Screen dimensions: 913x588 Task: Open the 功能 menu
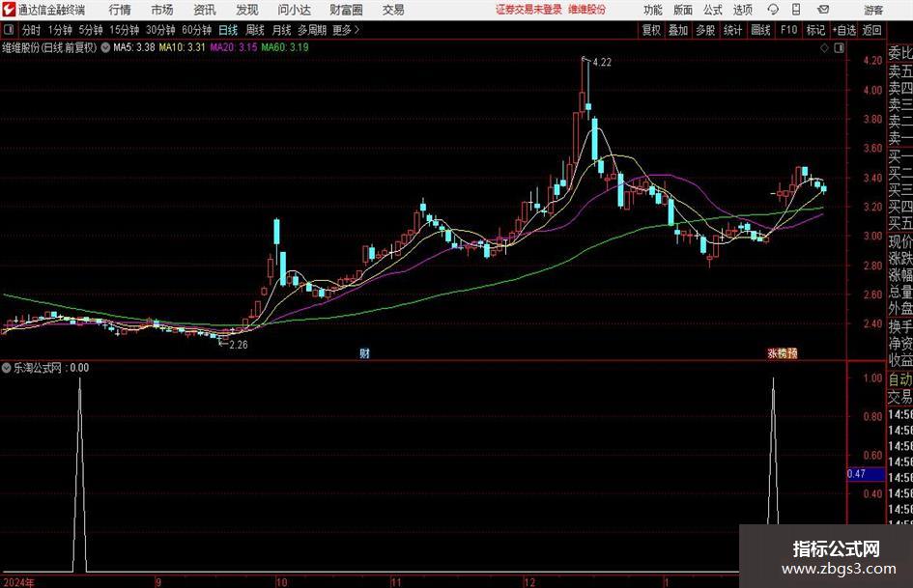653,10
